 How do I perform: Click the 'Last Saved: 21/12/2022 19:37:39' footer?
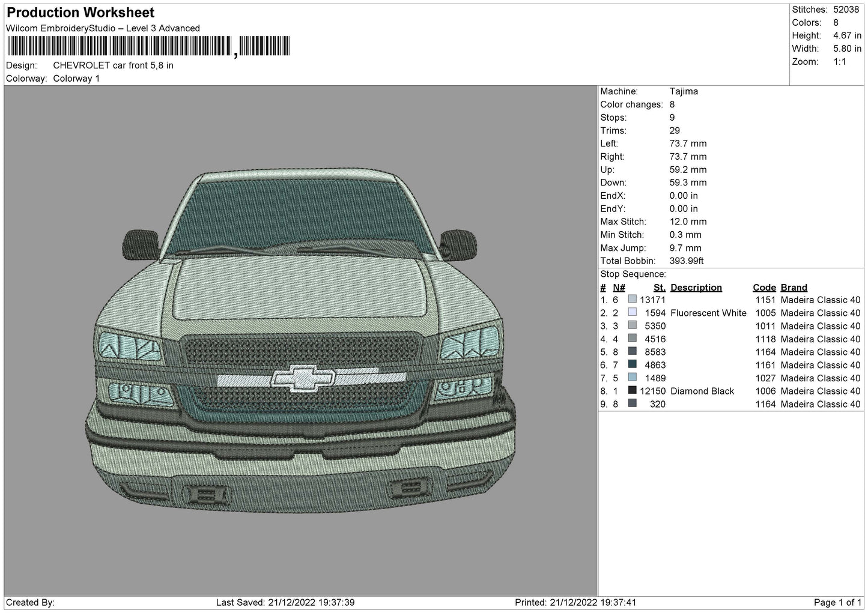(x=286, y=603)
